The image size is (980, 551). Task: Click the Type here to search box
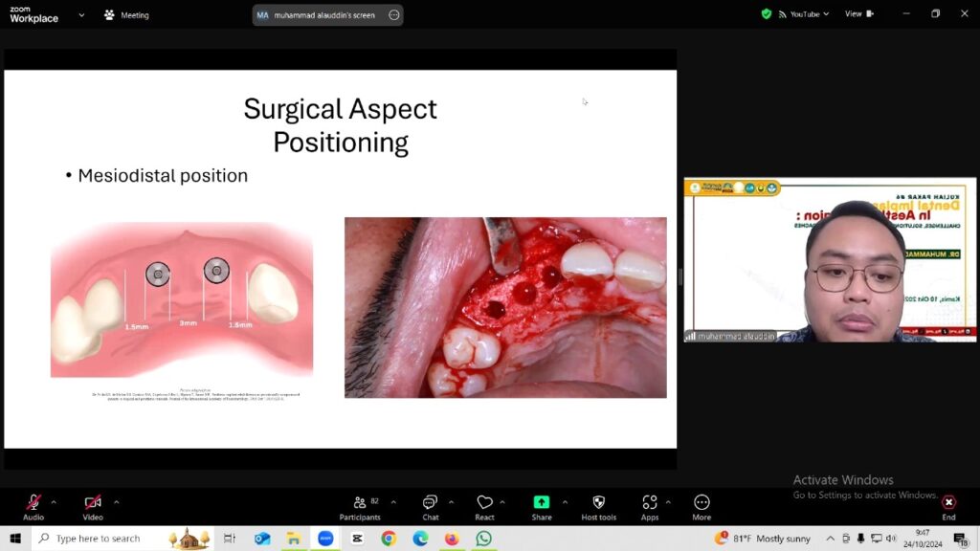pyautogui.click(x=122, y=538)
